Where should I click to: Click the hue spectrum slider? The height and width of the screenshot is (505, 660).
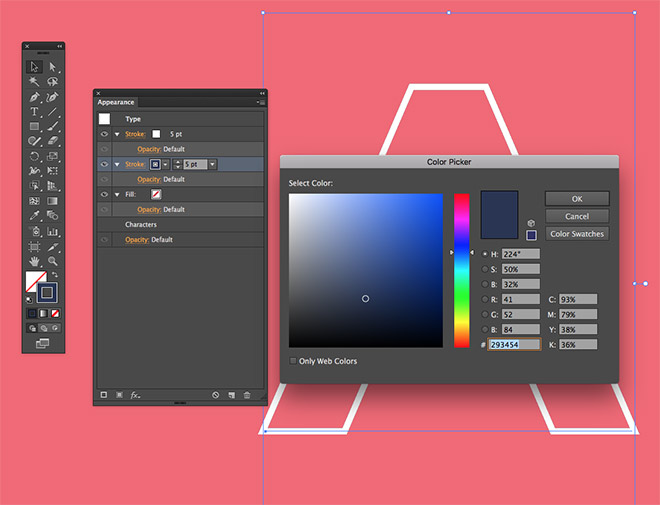pyautogui.click(x=461, y=270)
